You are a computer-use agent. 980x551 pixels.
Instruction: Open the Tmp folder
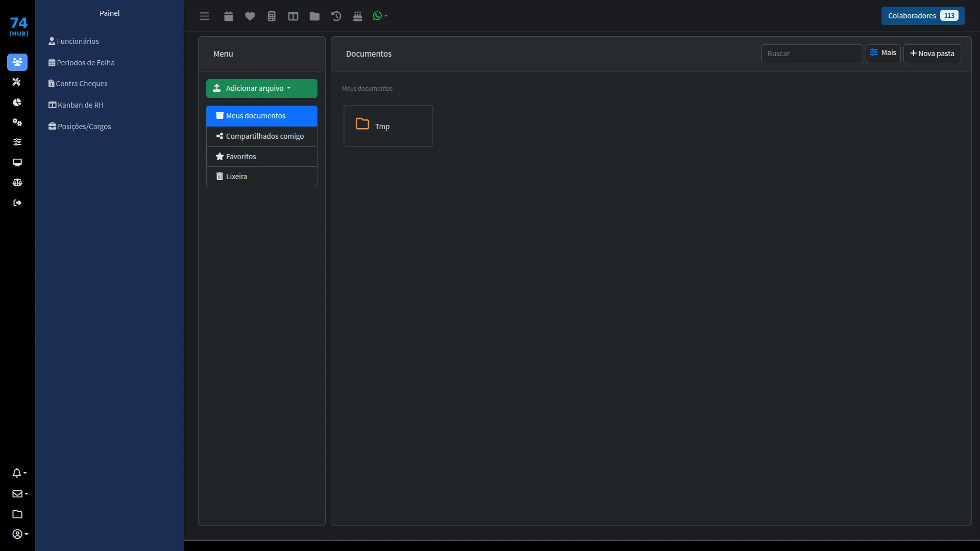click(388, 126)
